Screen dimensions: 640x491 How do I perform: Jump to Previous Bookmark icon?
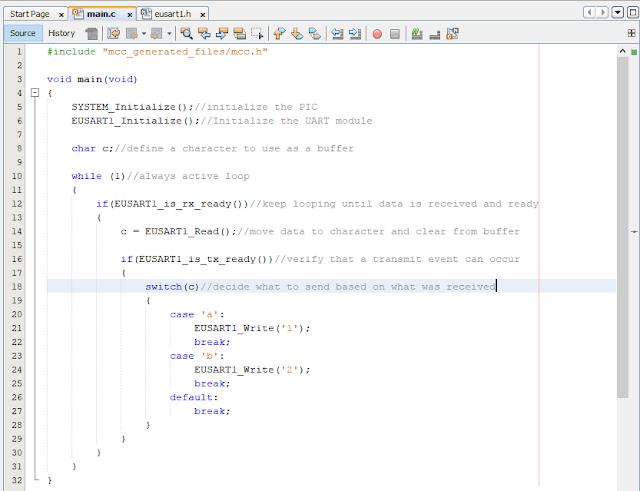[279, 33]
